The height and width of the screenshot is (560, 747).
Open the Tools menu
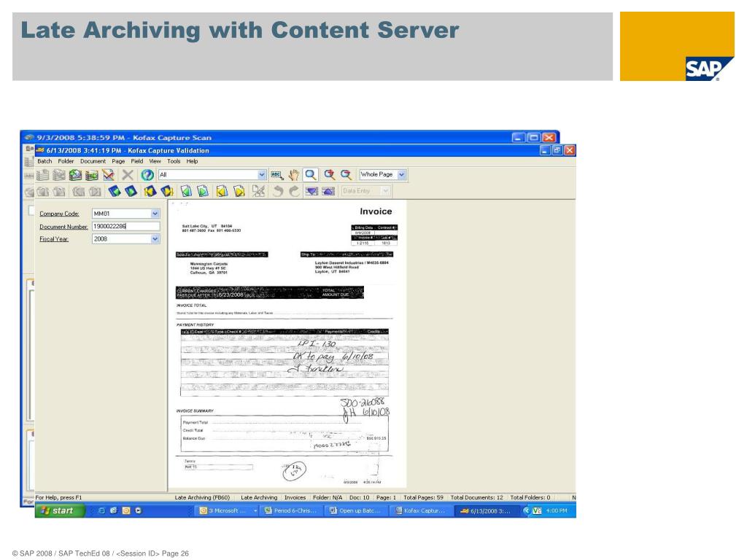174,161
